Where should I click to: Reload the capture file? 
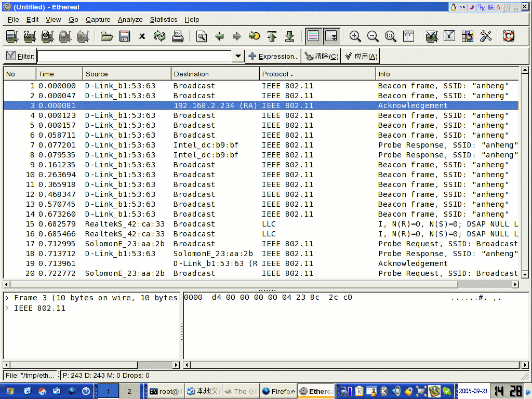pos(159,36)
